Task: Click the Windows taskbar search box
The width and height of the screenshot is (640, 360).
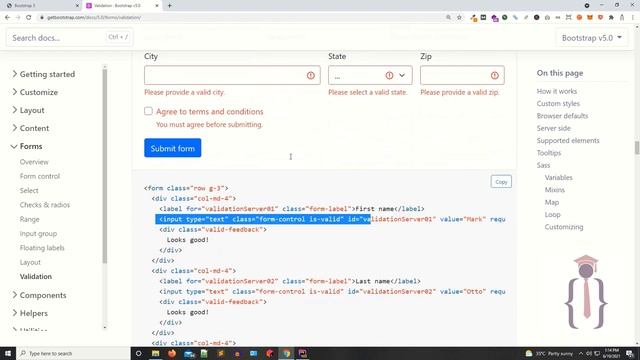Action: [73, 353]
